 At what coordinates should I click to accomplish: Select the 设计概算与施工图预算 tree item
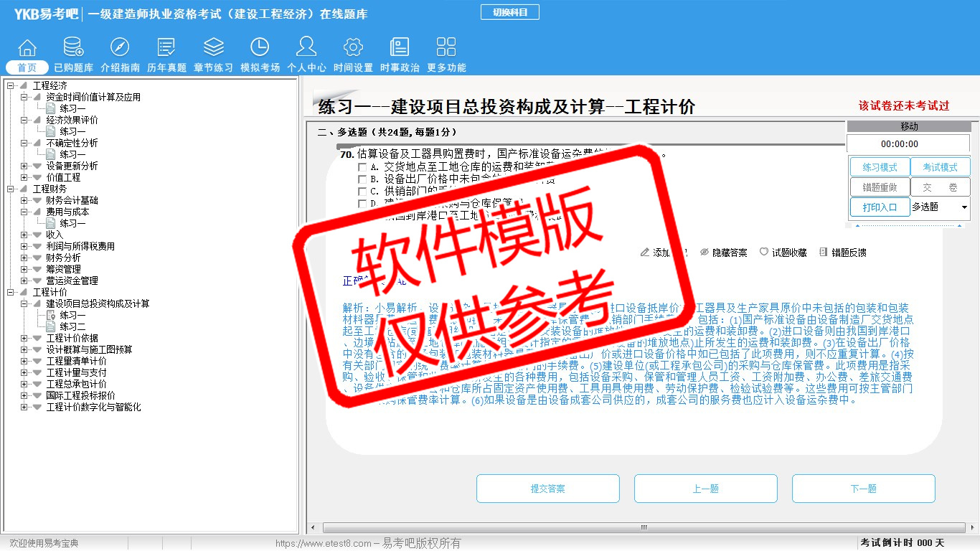click(90, 350)
